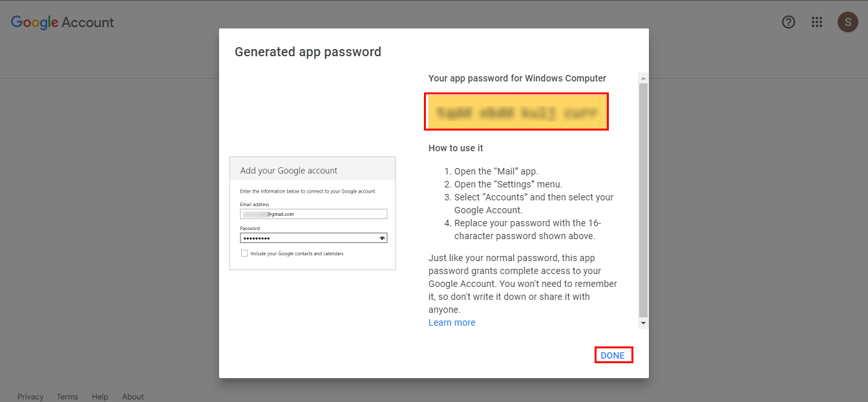
Task: Click the Help footer link
Action: coord(100,396)
